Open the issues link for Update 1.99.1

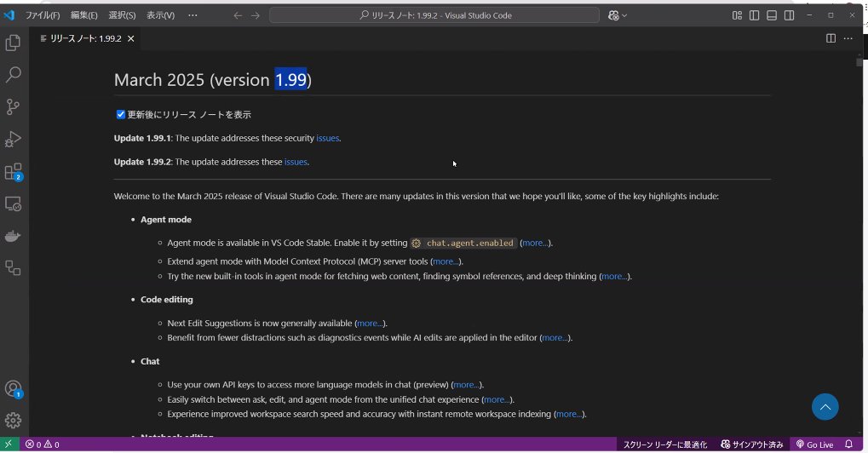328,138
